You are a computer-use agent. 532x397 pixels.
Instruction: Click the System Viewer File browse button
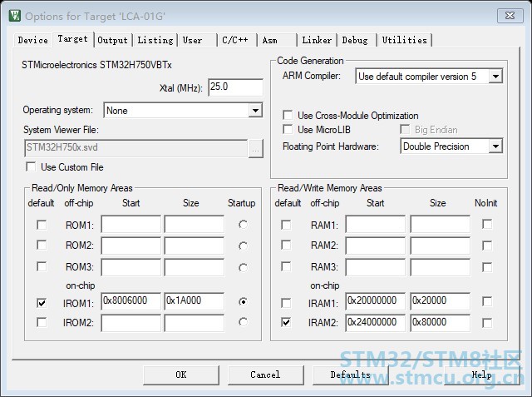click(x=255, y=148)
